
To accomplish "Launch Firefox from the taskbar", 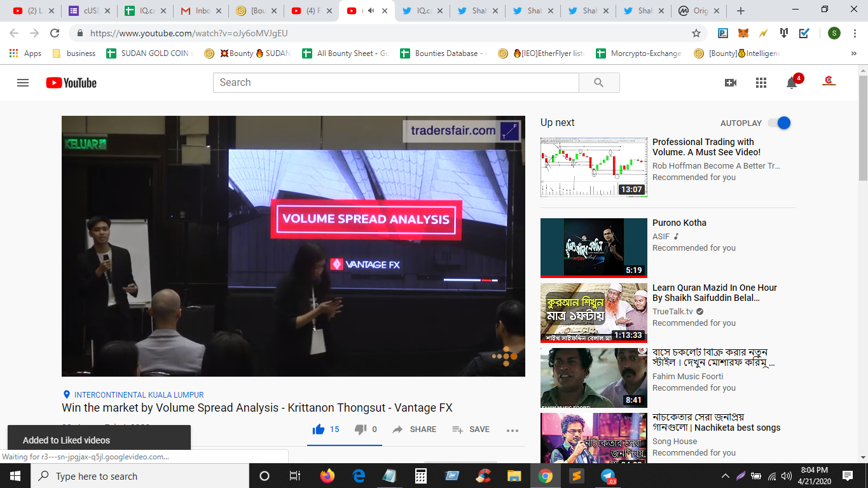I will tap(327, 476).
